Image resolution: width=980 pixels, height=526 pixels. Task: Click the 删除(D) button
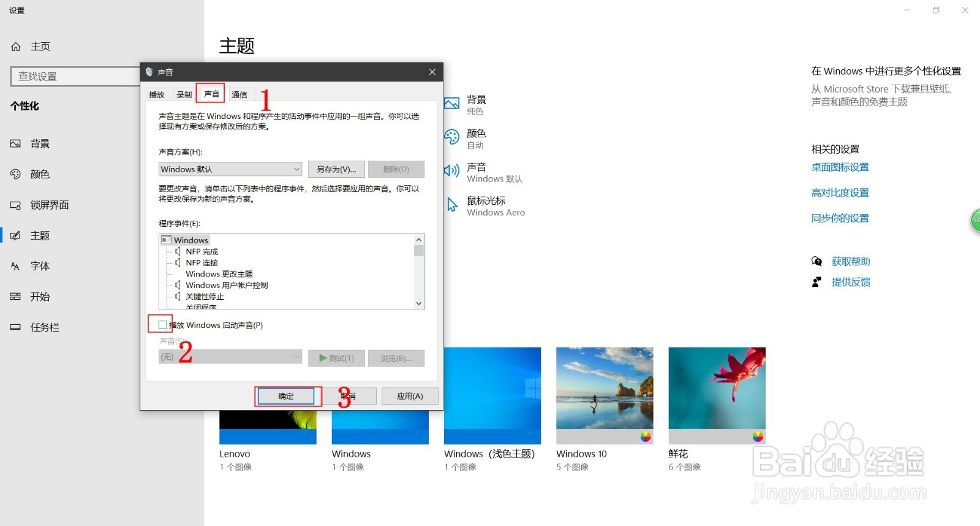click(x=396, y=169)
